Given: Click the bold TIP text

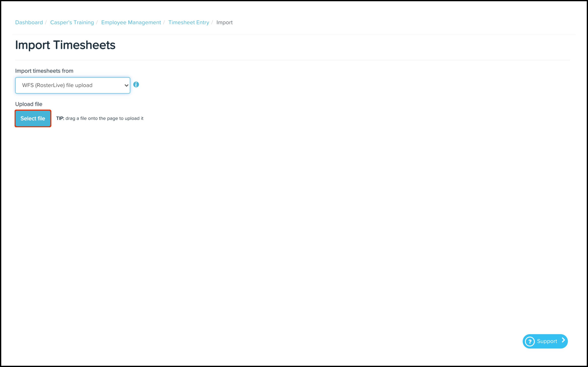Looking at the screenshot, I should (60, 118).
